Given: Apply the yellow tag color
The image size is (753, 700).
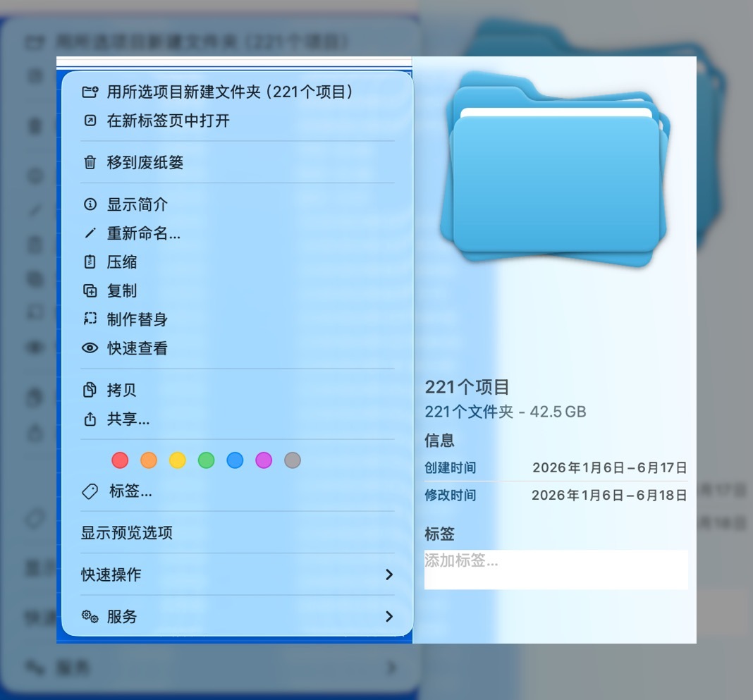Looking at the screenshot, I should pos(178,460).
